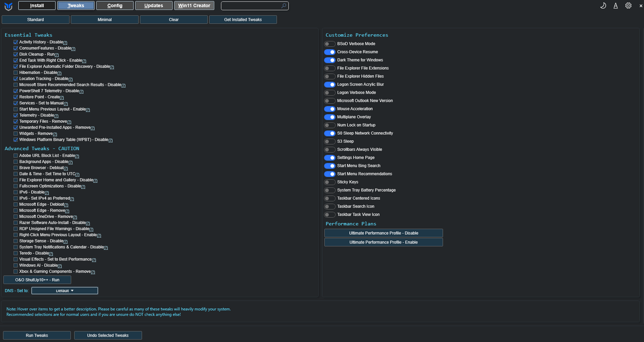Open the DNS Default dropdown
Screen dimensions: 644x342
tap(65, 291)
